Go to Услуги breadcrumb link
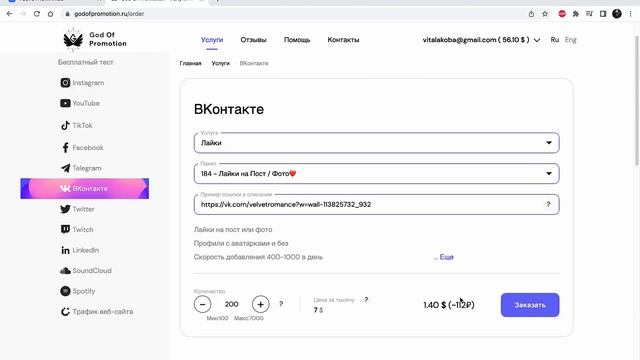The width and height of the screenshot is (640, 360). click(220, 63)
